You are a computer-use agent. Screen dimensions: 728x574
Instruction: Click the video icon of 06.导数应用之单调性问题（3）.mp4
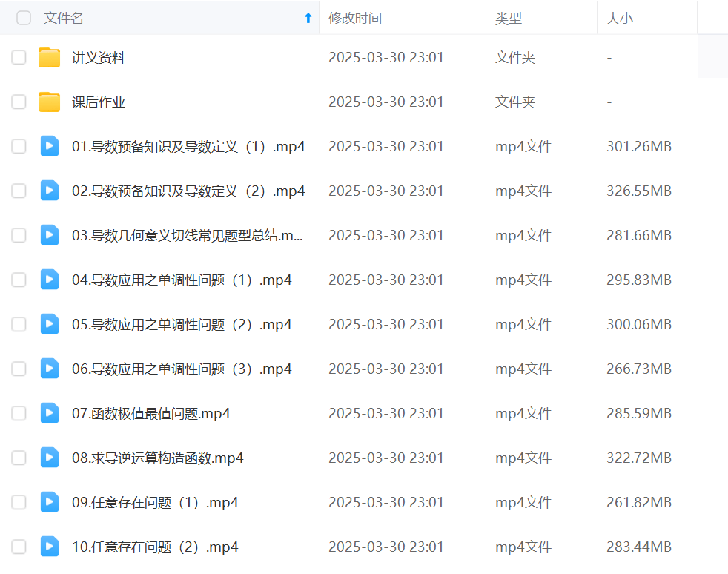50,369
